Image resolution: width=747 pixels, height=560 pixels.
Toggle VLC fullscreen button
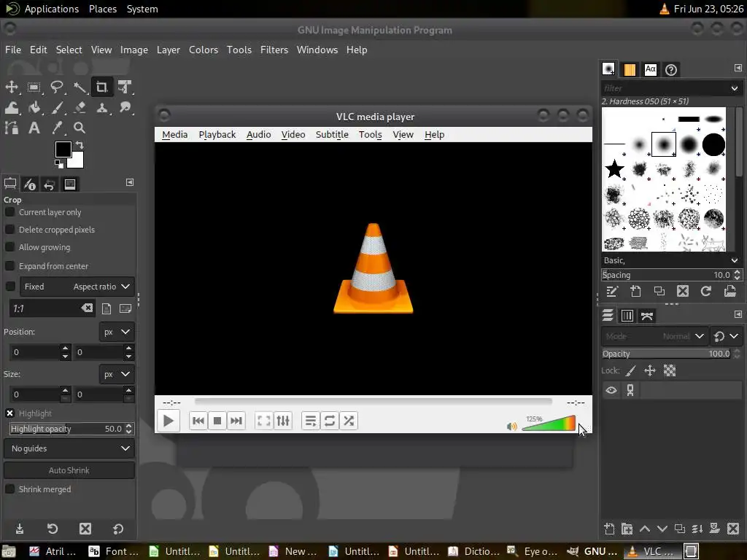(263, 421)
